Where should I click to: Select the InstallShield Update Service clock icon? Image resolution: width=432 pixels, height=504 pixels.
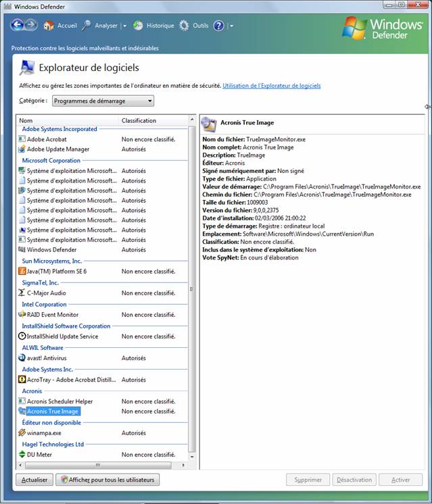pyautogui.click(x=22, y=336)
